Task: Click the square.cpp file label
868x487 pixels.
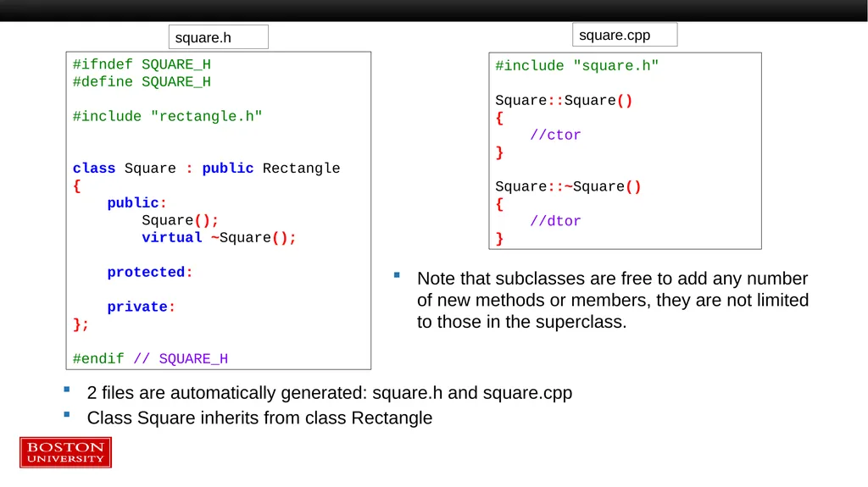Action: (x=625, y=35)
